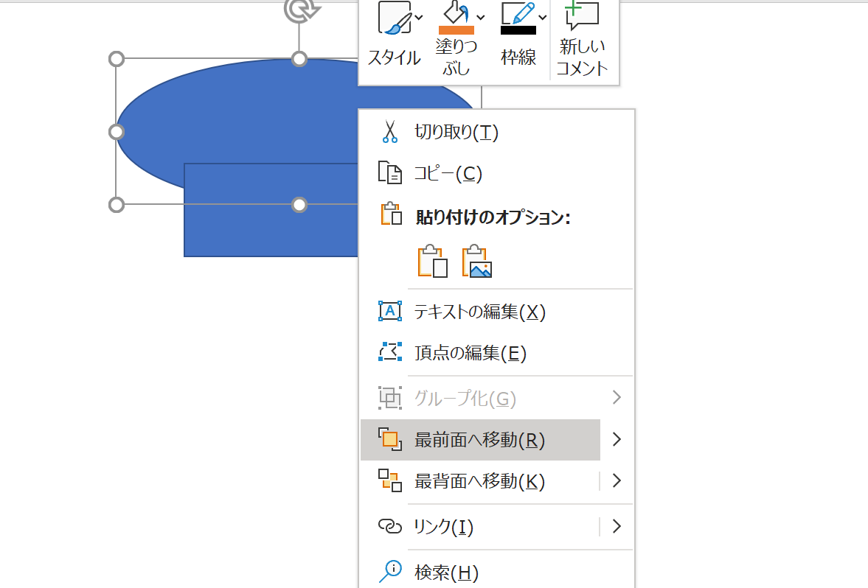Choose the paste as picture option icon
This screenshot has width=868, height=588.
(x=476, y=261)
